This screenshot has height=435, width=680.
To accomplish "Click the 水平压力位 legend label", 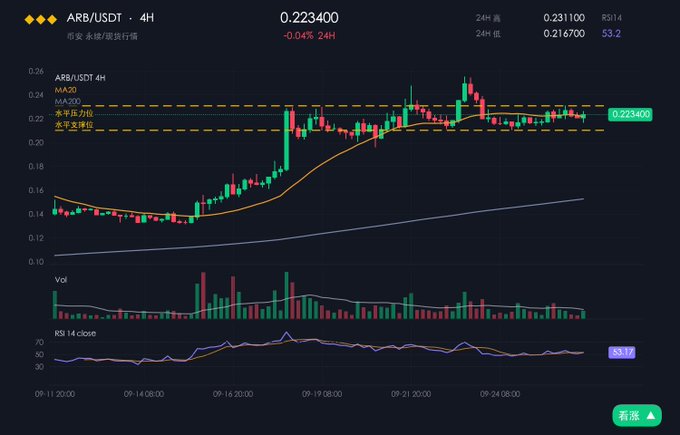I will pyautogui.click(x=74, y=113).
